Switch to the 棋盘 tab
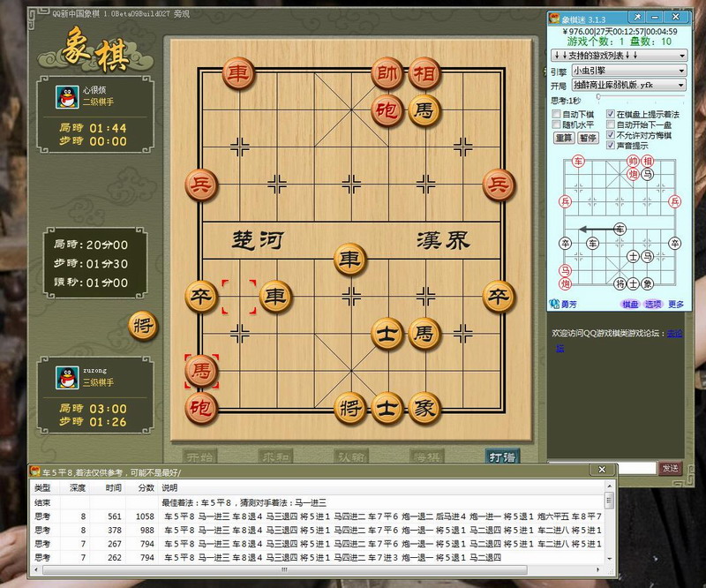This screenshot has height=588, width=706. tap(630, 304)
